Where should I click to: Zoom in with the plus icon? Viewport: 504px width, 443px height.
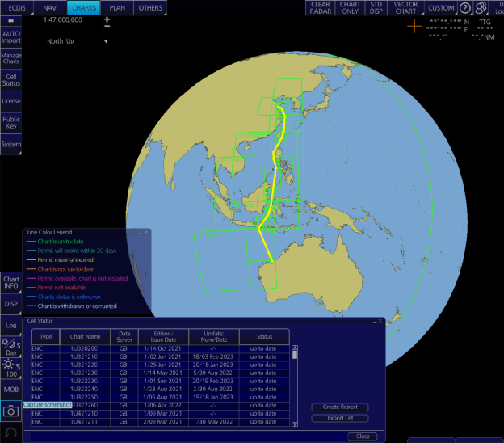pyautogui.click(x=107, y=19)
